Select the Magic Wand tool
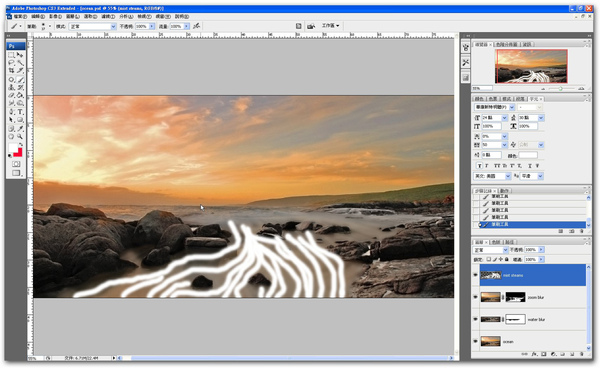This screenshot has width=600, height=368. click(20, 63)
